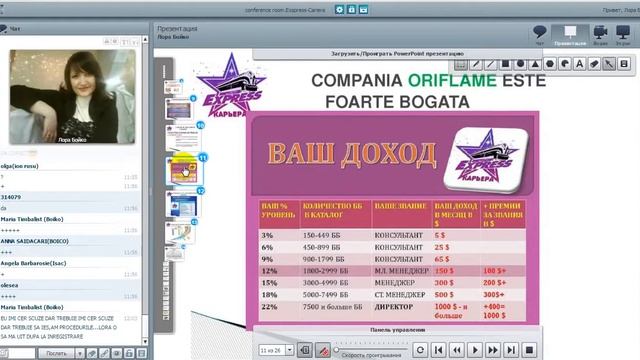The image size is (640, 360).
Task: Expand the send options dropdown arrow
Action: pyautogui.click(x=80, y=353)
